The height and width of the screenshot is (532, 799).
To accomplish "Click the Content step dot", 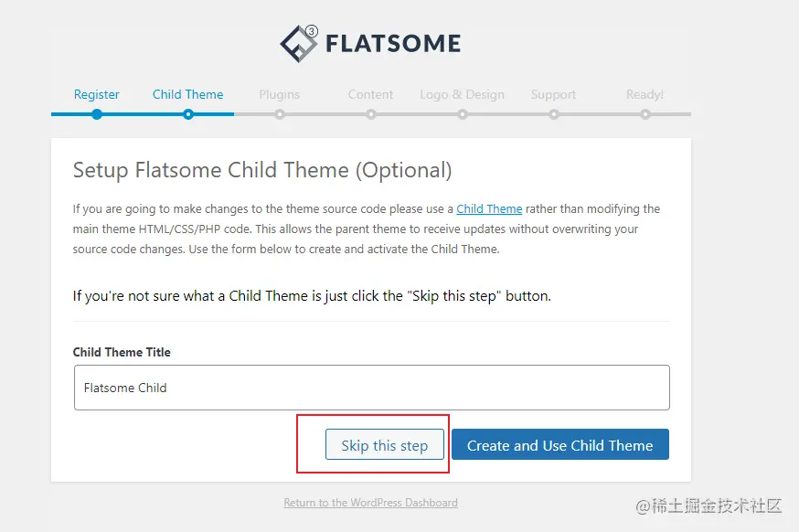I will pos(371,114).
